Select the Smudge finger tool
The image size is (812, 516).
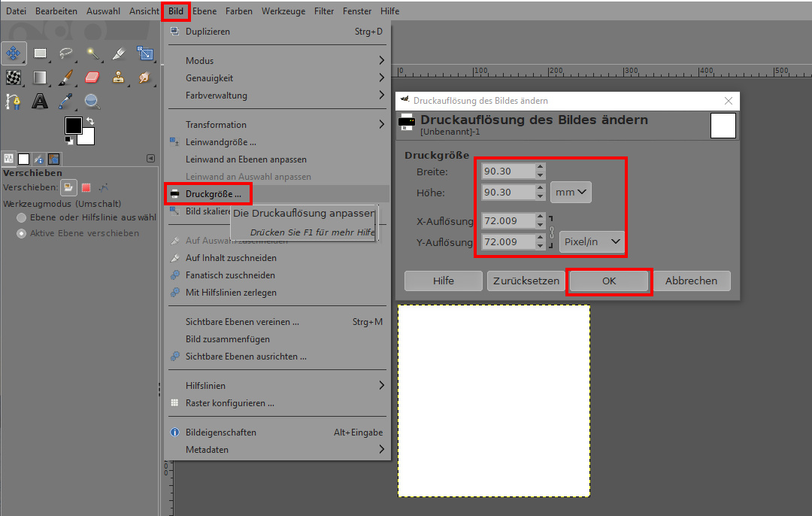pos(145,77)
